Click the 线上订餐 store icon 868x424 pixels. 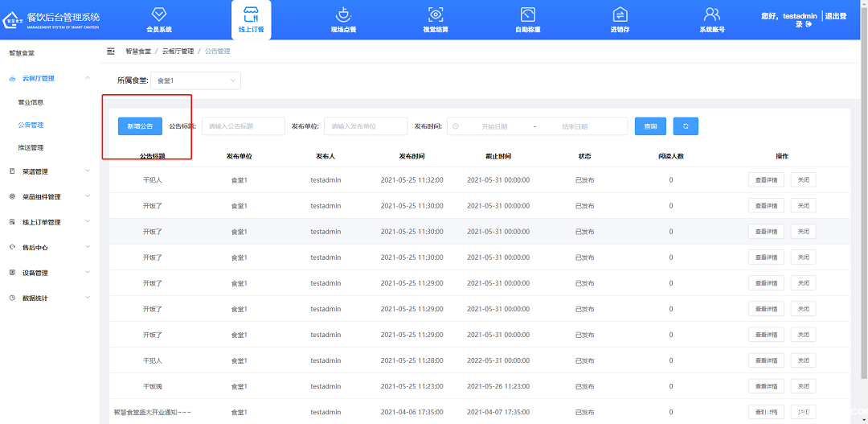(x=251, y=14)
